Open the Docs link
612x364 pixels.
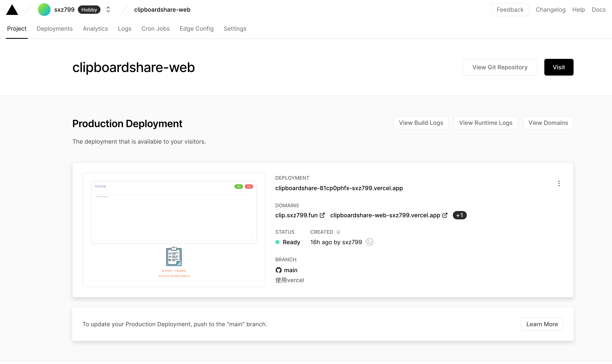(x=598, y=10)
